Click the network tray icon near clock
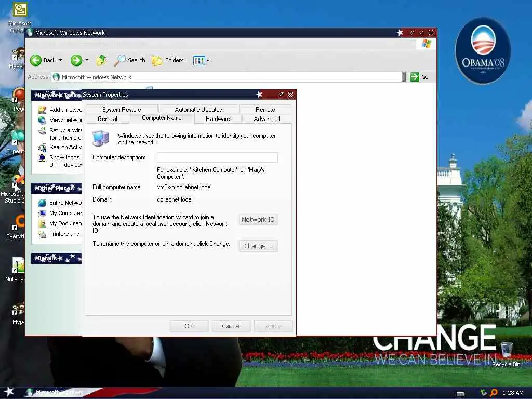 484,393
